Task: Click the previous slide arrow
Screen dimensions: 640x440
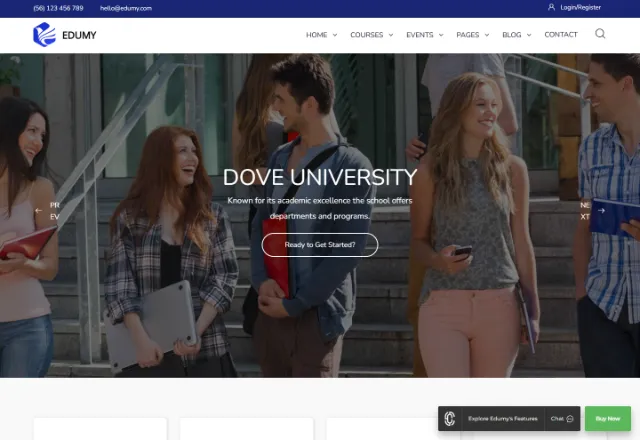Action: click(x=39, y=211)
